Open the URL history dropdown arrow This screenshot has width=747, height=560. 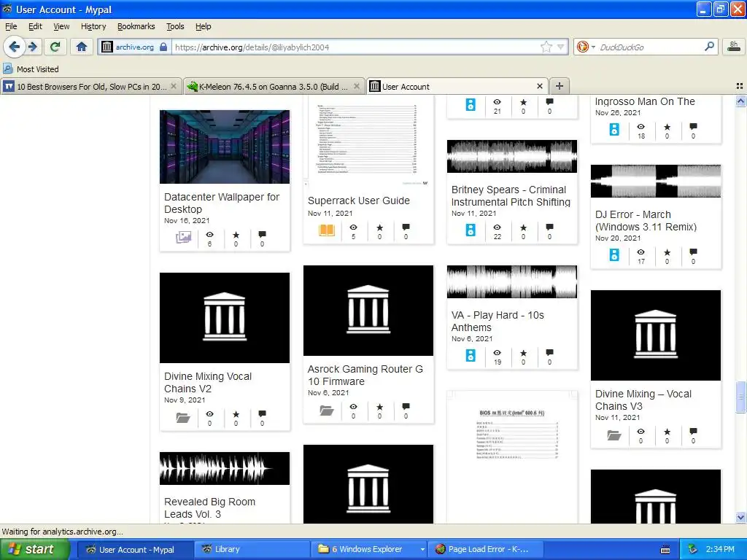(561, 47)
